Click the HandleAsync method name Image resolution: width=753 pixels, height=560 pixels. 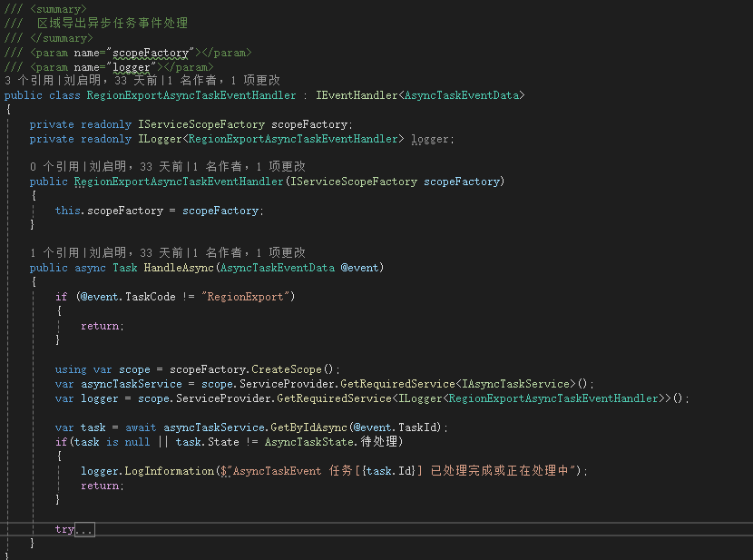pos(179,268)
